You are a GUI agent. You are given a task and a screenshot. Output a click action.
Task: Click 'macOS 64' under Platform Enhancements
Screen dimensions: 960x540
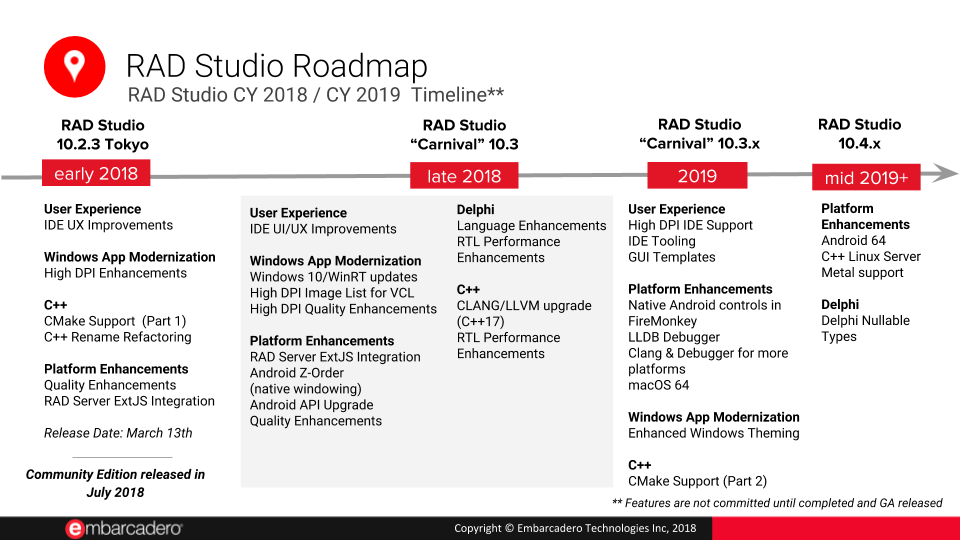(658, 385)
